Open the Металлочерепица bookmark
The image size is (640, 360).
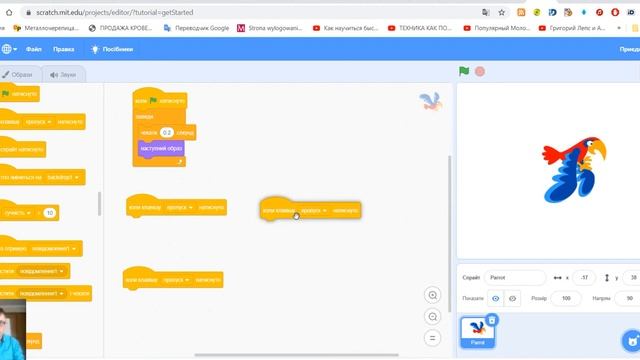46,28
